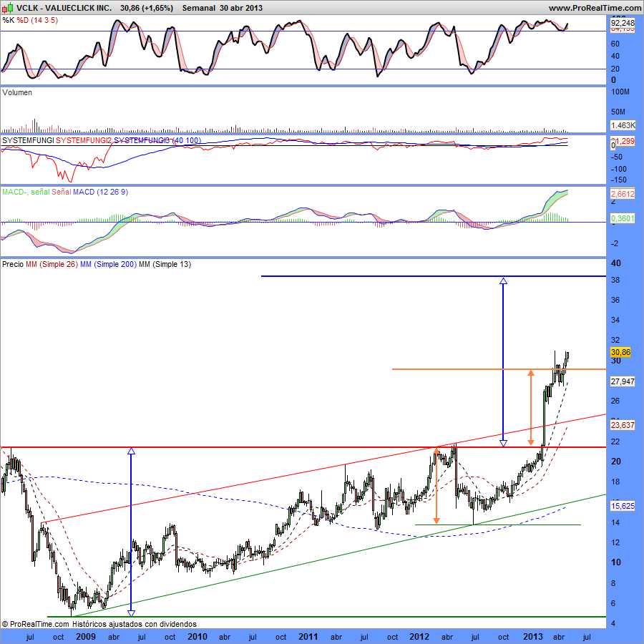Viewport: 644px width, 644px height.
Task: Click the %K stochastic label
Action: tap(8, 20)
